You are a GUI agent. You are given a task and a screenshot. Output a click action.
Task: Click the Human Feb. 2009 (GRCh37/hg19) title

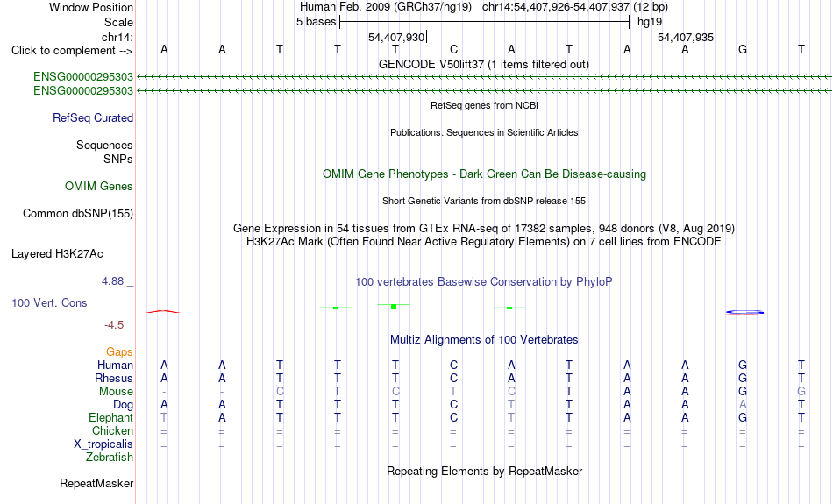pos(385,7)
